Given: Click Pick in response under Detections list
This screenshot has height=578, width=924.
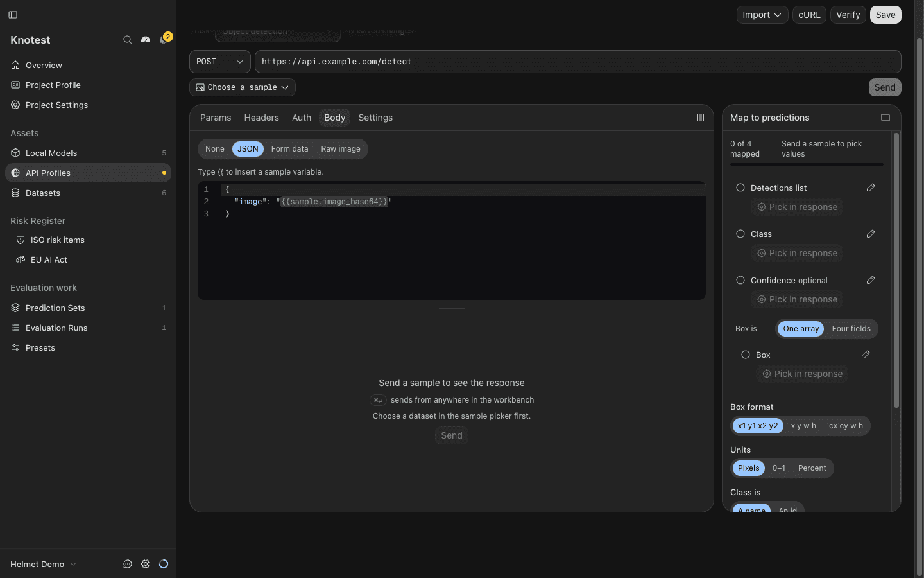Looking at the screenshot, I should [797, 207].
